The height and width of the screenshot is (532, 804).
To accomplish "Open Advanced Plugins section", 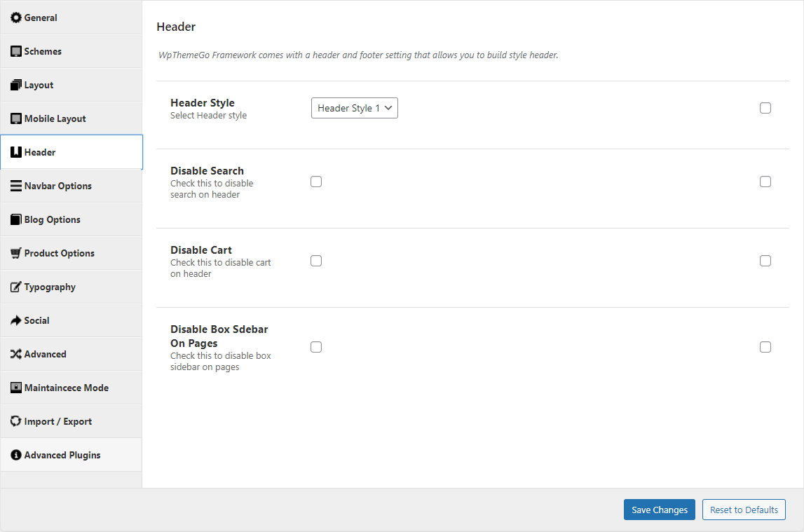I will coord(71,455).
